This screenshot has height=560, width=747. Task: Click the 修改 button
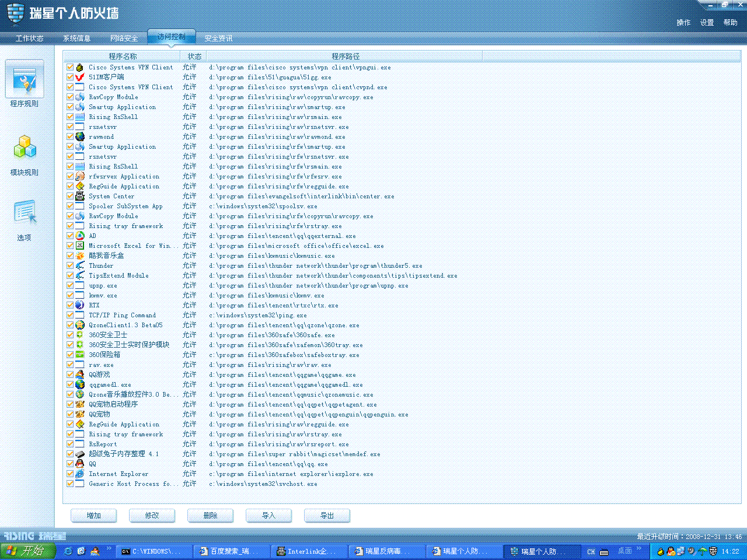pos(152,516)
